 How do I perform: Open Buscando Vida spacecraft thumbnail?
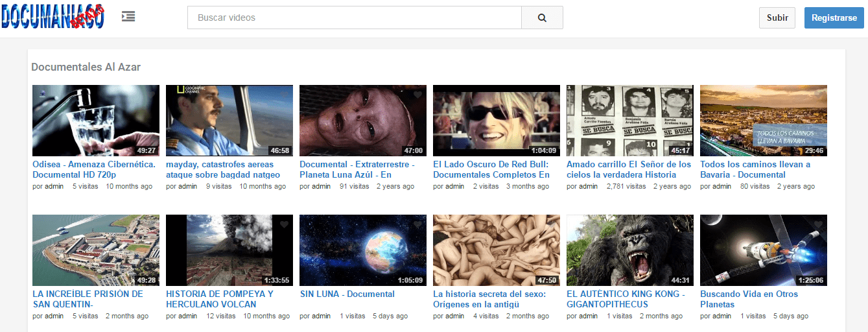(x=764, y=250)
